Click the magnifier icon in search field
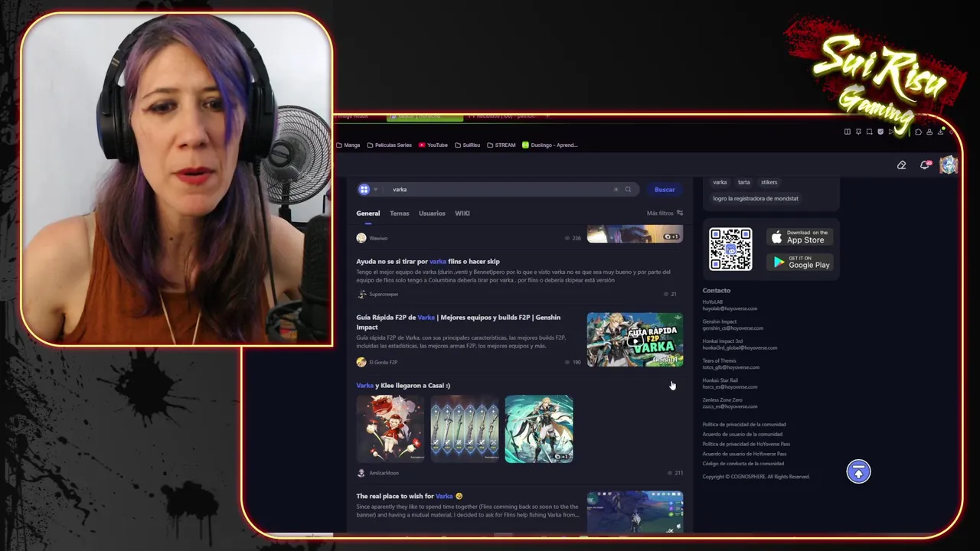The height and width of the screenshot is (551, 980). pyautogui.click(x=628, y=190)
